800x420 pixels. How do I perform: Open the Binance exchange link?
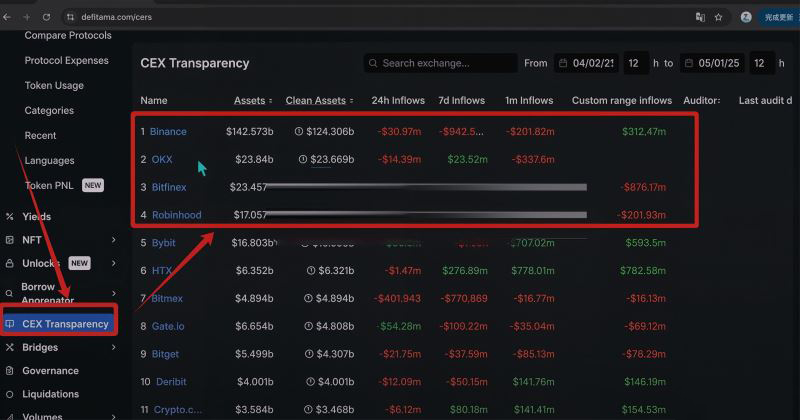(168, 132)
